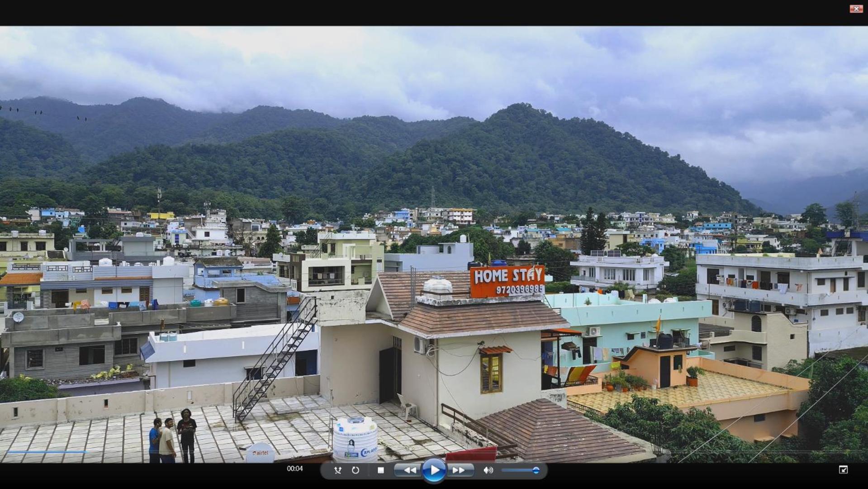
Task: Click the fast forward/next button
Action: (460, 470)
